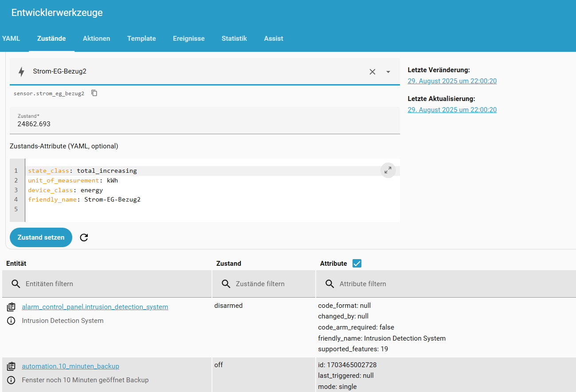Show info for Fenster 10 Minuten Backup
Screen dimensions: 576x392
pyautogui.click(x=12, y=380)
